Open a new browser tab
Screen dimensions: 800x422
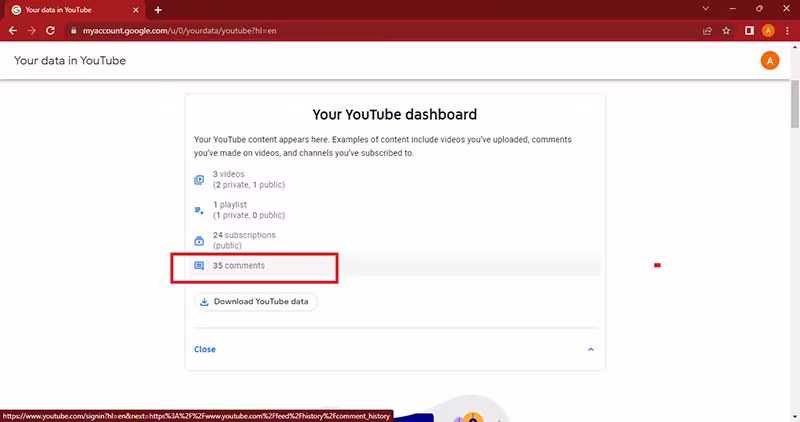pyautogui.click(x=158, y=10)
